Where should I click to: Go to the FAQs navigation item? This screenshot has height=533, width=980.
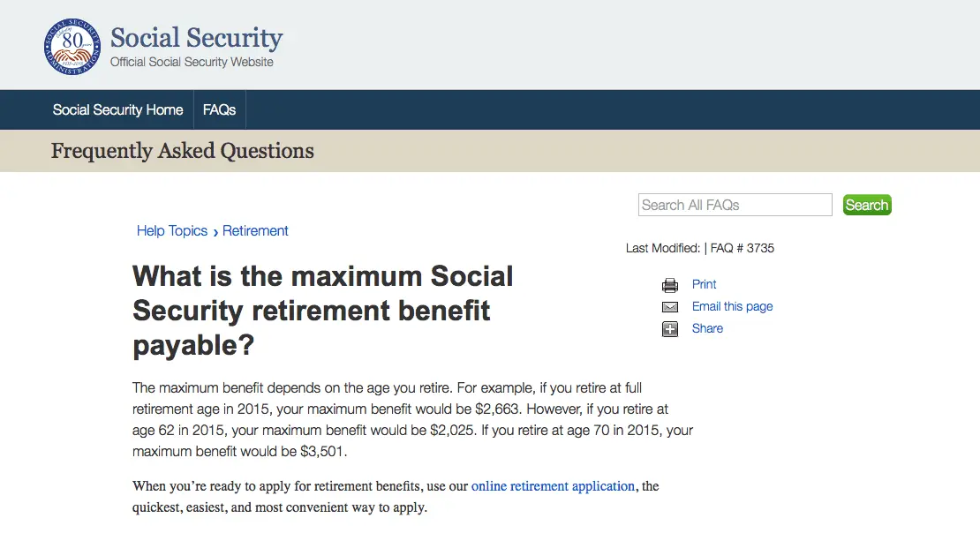pyautogui.click(x=219, y=110)
